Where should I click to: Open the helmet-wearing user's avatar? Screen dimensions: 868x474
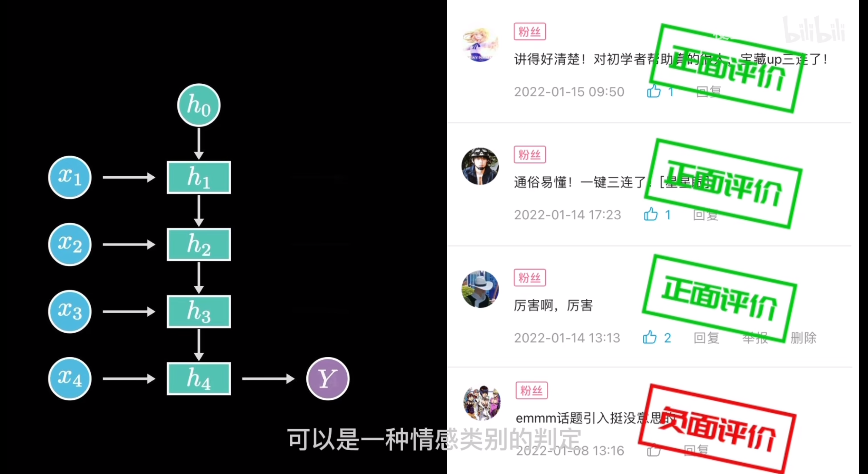pos(480,166)
